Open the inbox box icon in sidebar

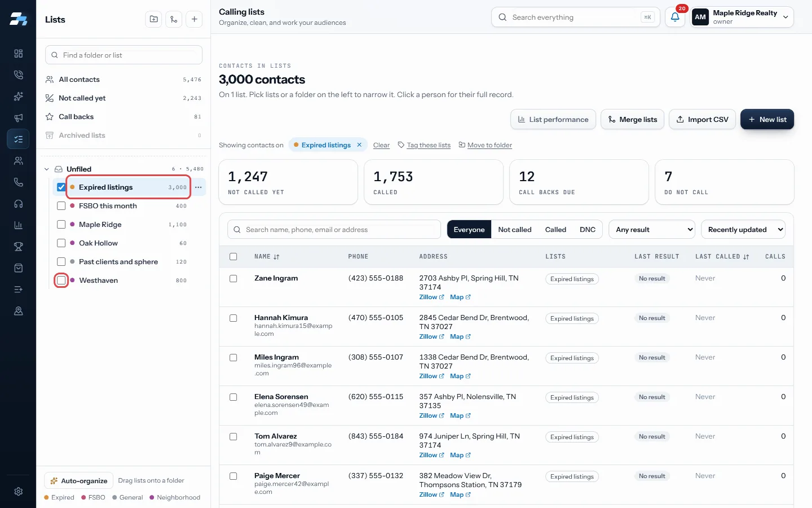[18, 268]
